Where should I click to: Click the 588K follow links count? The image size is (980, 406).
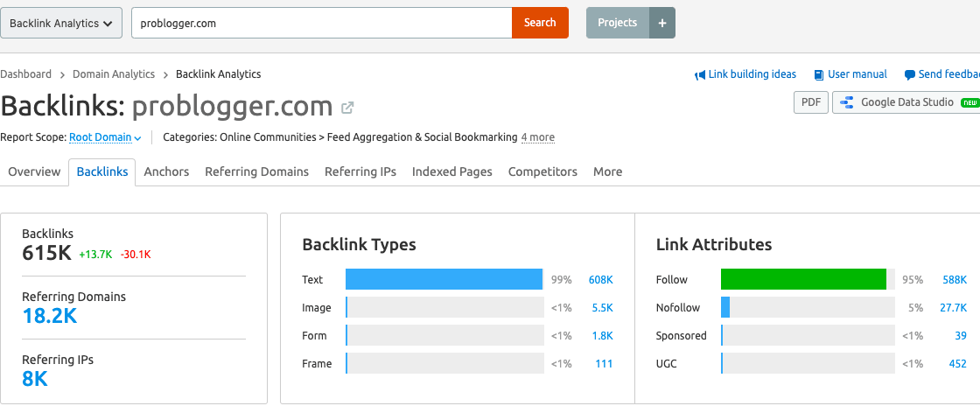pos(955,280)
